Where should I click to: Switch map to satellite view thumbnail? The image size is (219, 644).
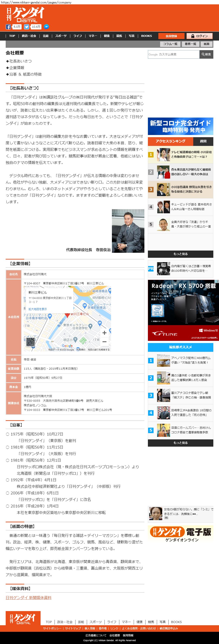tap(31, 342)
